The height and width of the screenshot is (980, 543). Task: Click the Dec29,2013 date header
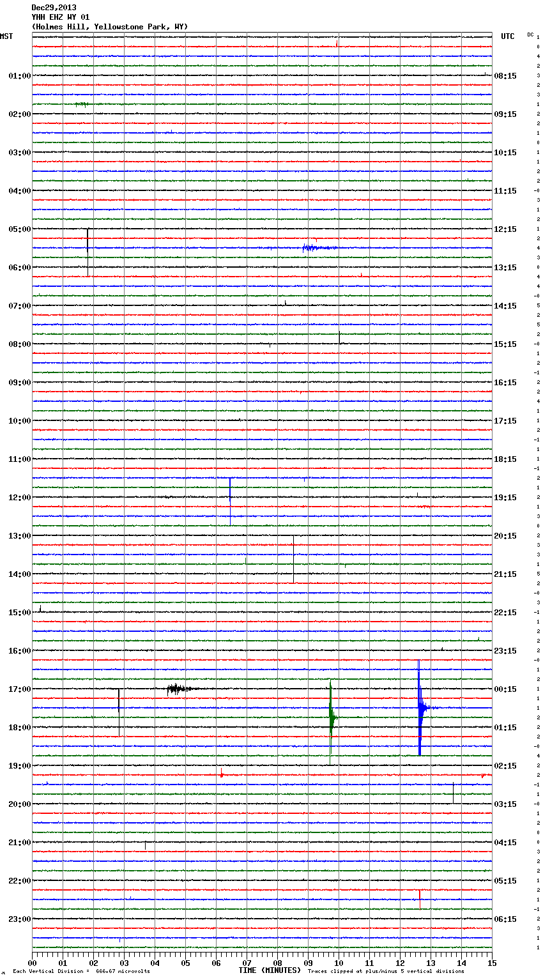click(x=54, y=8)
